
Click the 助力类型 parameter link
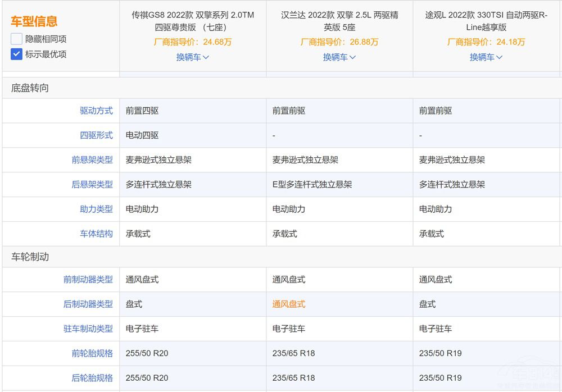click(96, 209)
